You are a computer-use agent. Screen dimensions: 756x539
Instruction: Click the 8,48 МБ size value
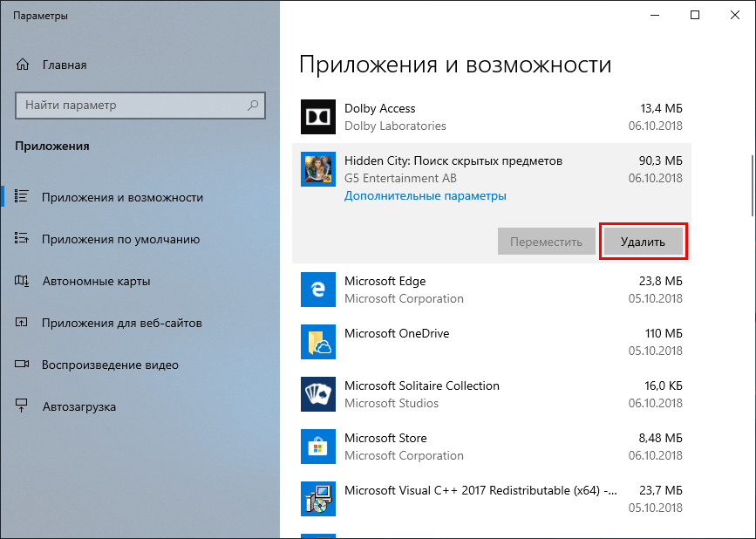[x=661, y=438]
